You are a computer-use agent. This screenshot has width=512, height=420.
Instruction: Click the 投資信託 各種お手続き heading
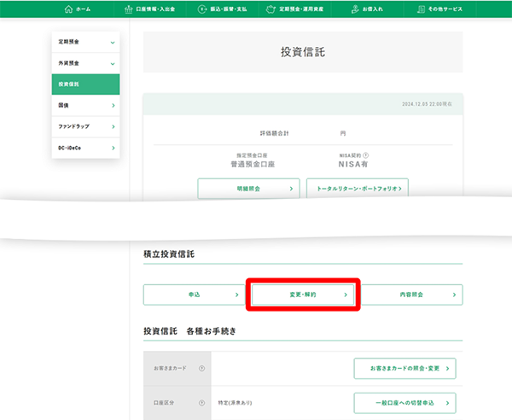[189, 331]
